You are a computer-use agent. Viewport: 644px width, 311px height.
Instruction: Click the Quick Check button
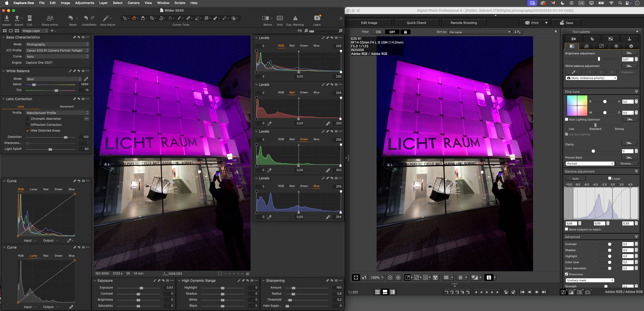416,23
